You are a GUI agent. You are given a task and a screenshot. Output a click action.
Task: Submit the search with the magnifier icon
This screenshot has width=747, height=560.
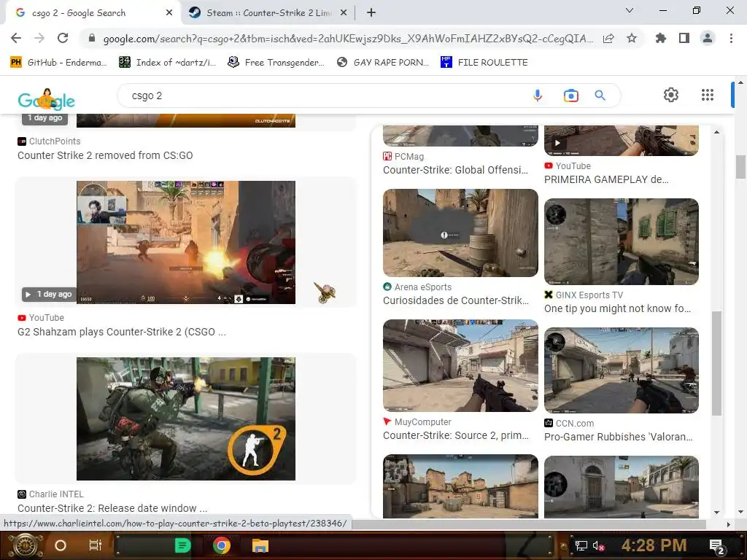click(600, 96)
